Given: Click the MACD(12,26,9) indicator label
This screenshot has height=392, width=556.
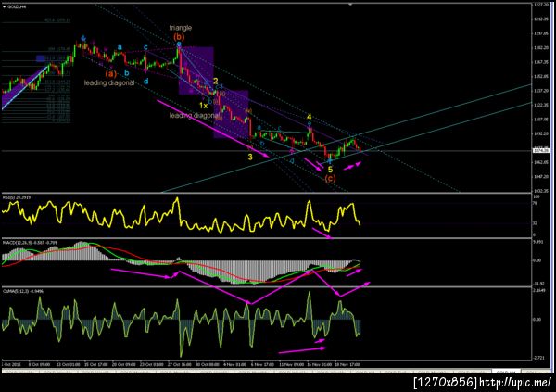Looking at the screenshot, I should click(30, 243).
